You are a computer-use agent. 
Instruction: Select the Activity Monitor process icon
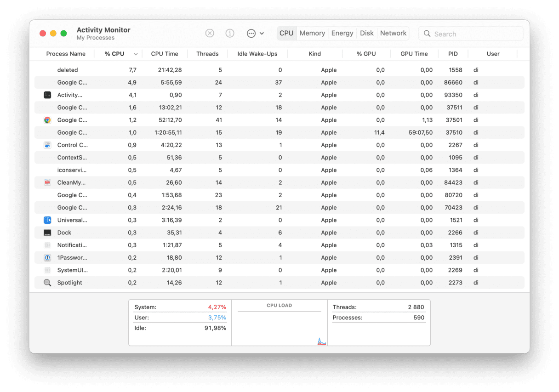(47, 95)
